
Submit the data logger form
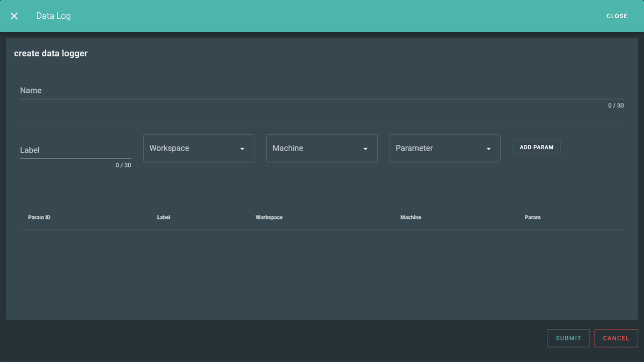pos(568,338)
